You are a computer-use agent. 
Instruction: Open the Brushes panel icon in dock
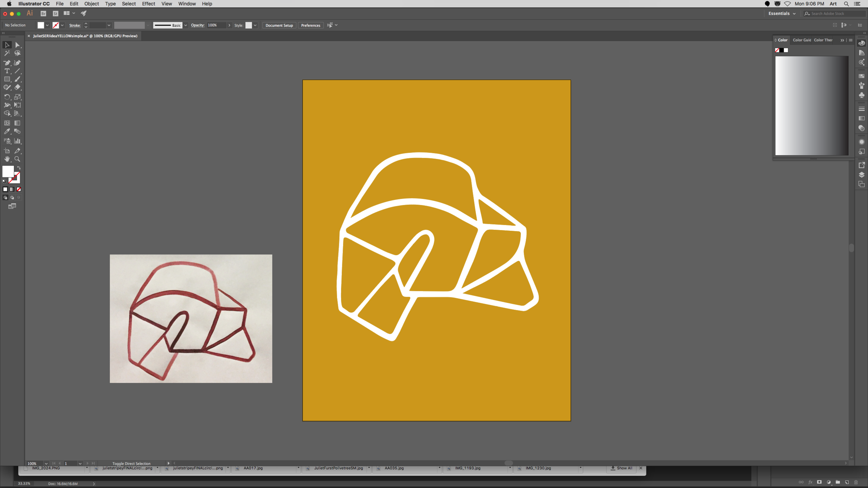pos(861,85)
